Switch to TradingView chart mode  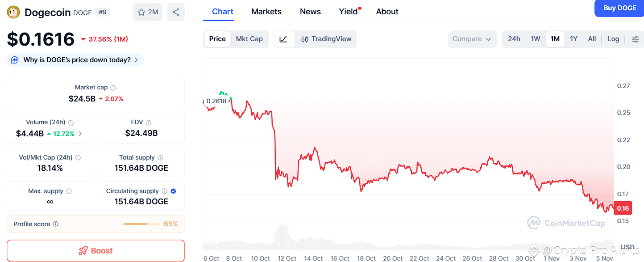(327, 39)
